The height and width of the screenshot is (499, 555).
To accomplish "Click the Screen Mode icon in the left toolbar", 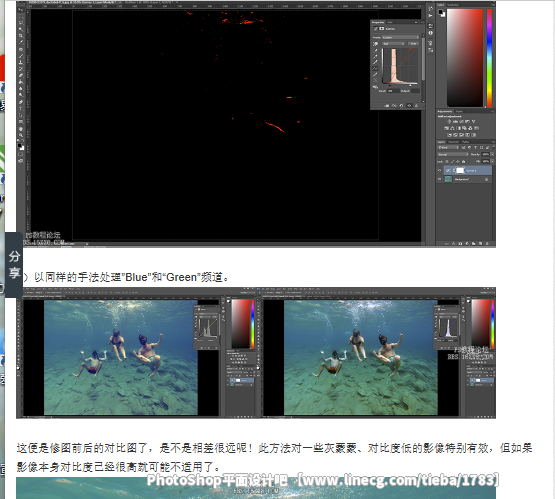I will [21, 161].
